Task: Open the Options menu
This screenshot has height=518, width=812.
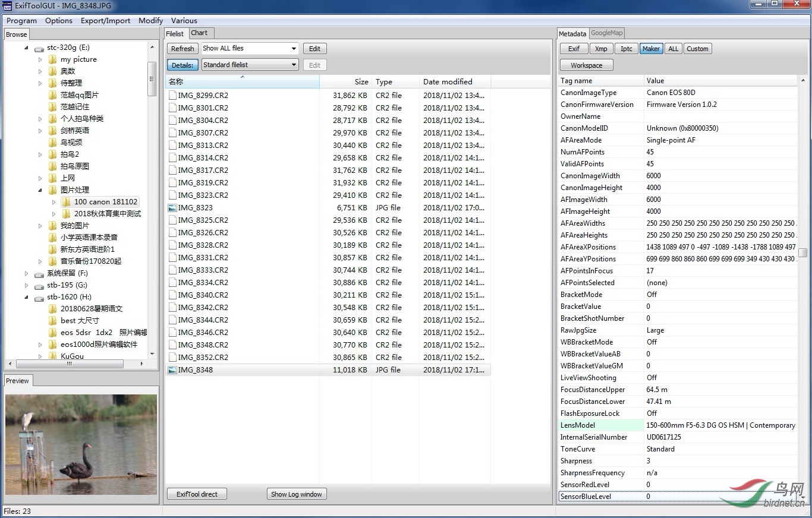Action: tap(59, 20)
